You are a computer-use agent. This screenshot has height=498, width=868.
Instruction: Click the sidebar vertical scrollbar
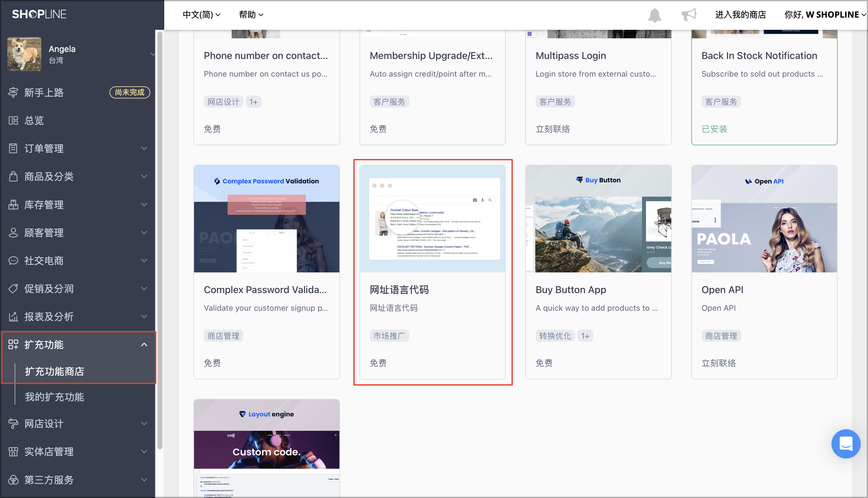point(160,240)
